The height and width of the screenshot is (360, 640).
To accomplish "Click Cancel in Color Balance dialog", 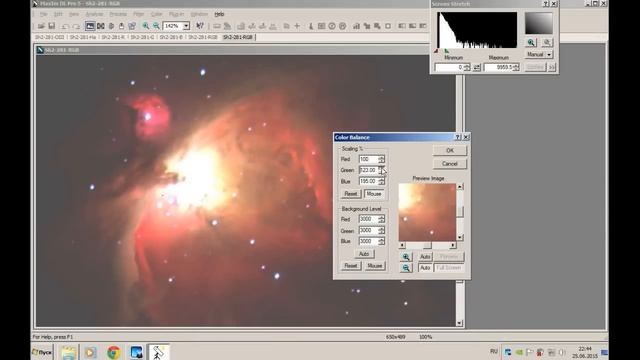I will 450,164.
